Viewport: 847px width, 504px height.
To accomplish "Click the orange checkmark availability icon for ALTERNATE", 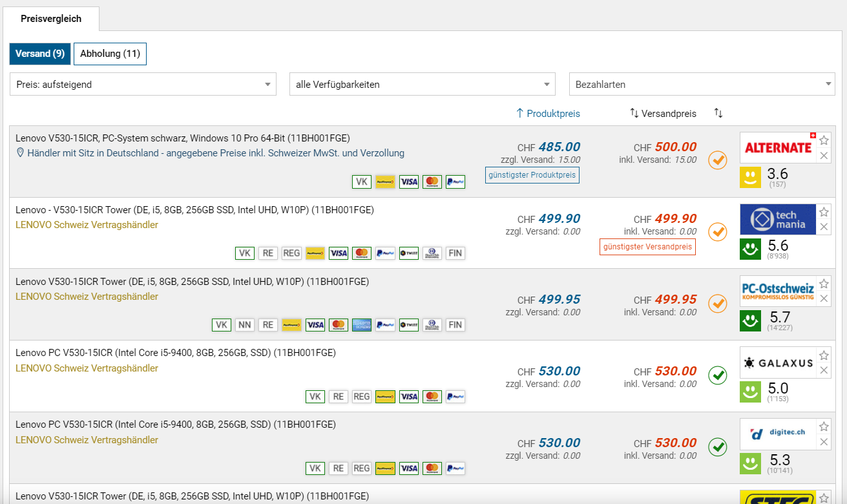I will pyautogui.click(x=718, y=160).
